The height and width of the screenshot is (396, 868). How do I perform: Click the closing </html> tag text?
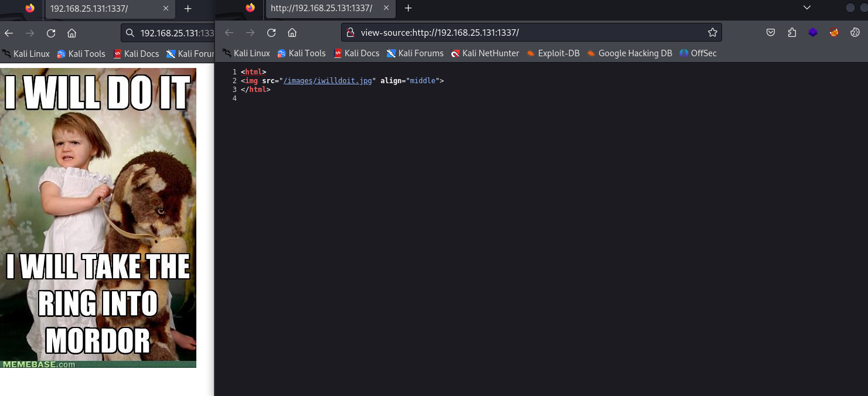pyautogui.click(x=256, y=90)
